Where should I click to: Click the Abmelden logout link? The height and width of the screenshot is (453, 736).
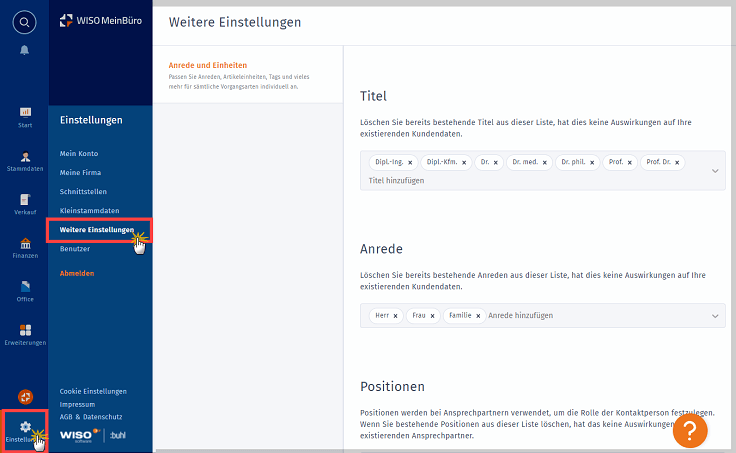[77, 272]
